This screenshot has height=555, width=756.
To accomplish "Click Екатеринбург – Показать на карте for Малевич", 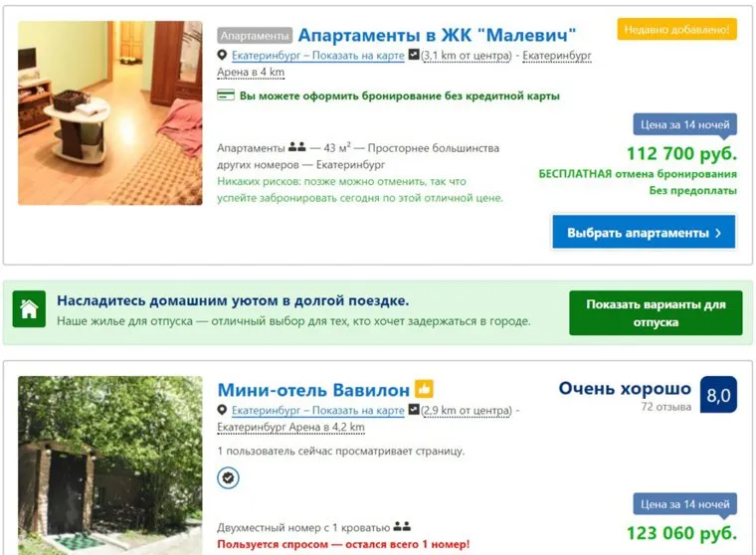I will (317, 56).
